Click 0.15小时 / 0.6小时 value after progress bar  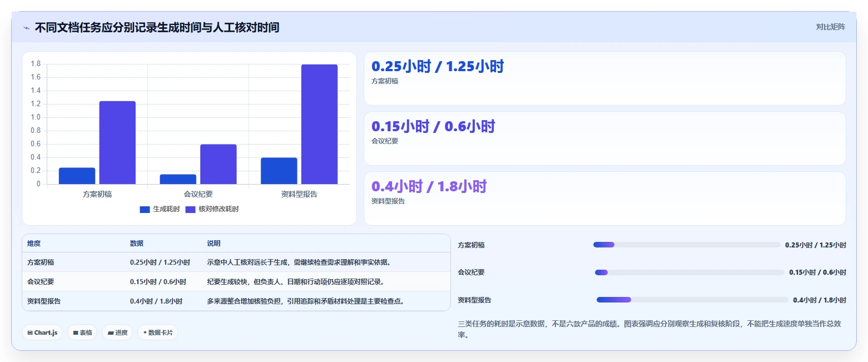pyautogui.click(x=817, y=272)
